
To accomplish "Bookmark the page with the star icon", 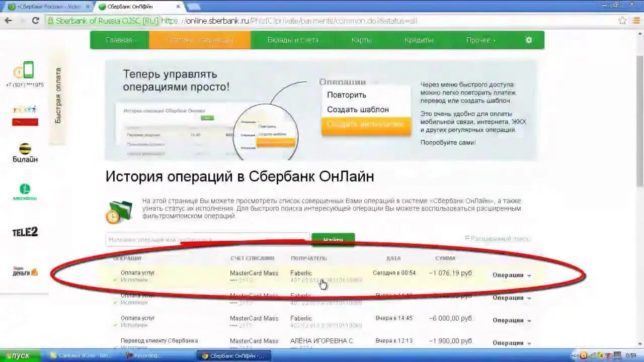I will [622, 21].
